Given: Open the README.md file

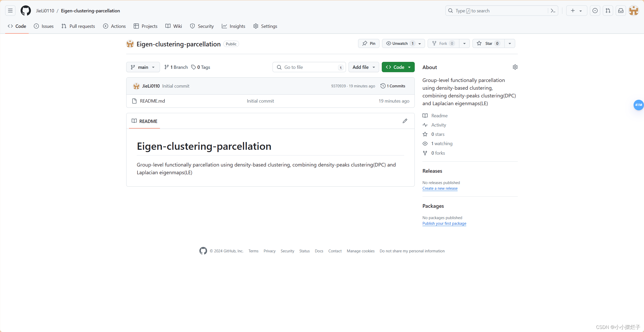Looking at the screenshot, I should point(152,101).
